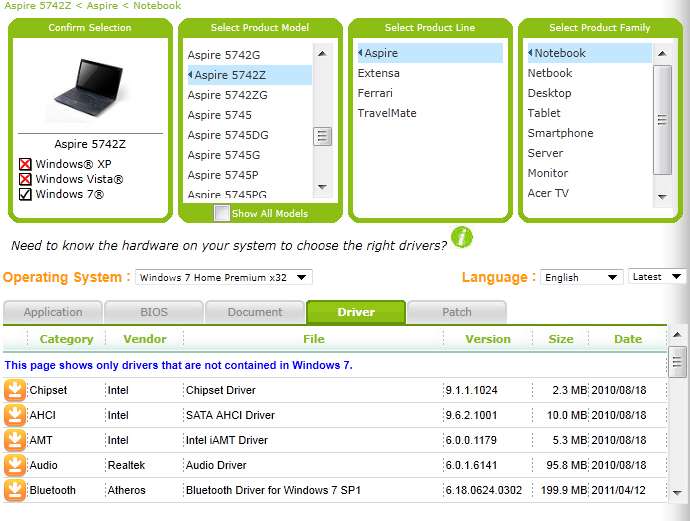This screenshot has height=521, width=690.
Task: Click the Product Model list scrollbar thumb
Action: click(322, 136)
